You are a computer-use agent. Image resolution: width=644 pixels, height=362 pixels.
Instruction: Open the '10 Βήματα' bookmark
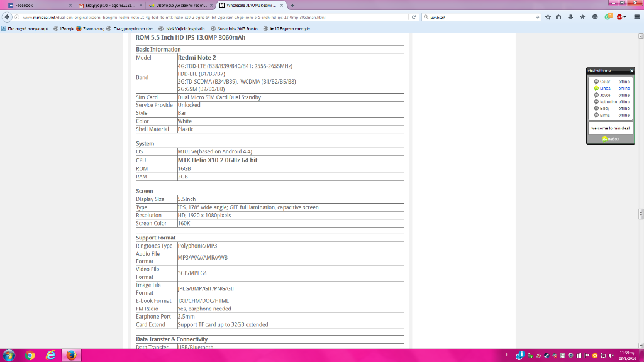pos(288,29)
